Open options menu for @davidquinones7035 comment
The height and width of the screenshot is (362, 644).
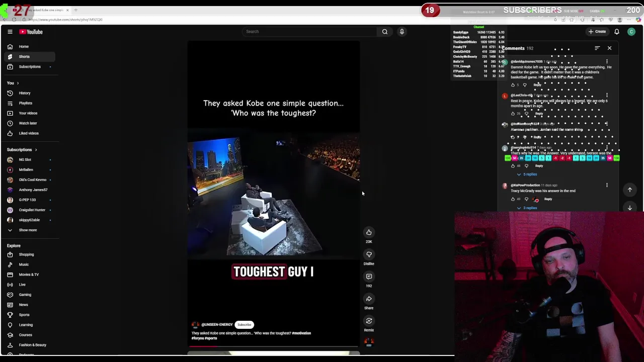607,62
